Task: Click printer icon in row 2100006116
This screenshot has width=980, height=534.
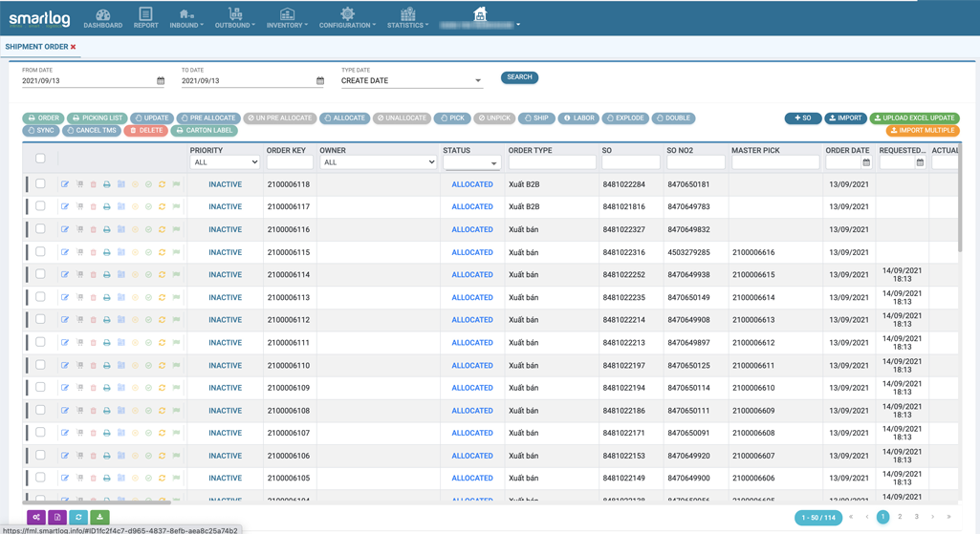Action: (107, 230)
